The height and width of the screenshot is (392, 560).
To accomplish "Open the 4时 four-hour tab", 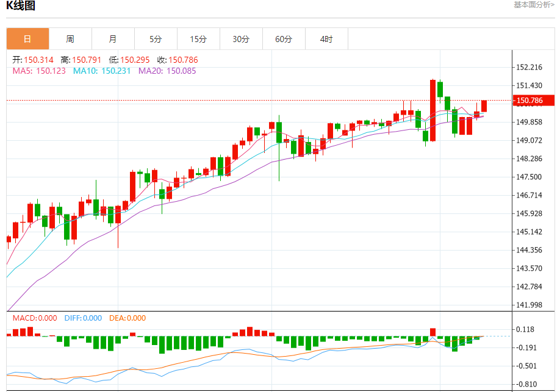I will coord(326,39).
